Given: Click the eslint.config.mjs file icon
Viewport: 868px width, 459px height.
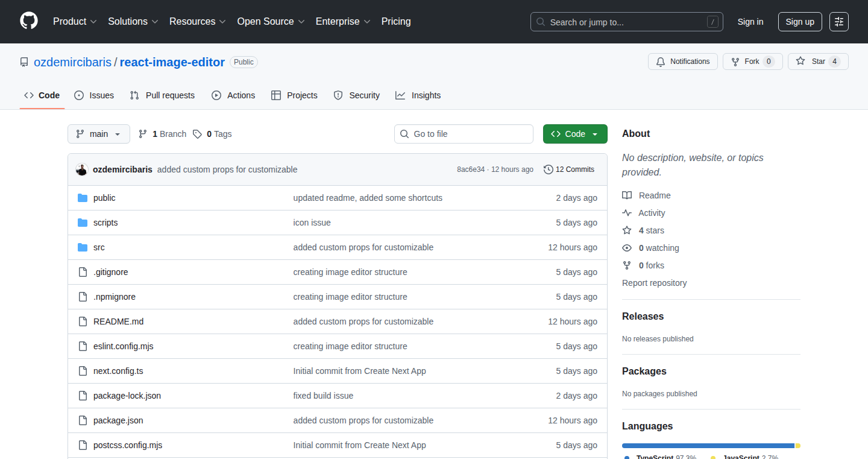Looking at the screenshot, I should [83, 346].
